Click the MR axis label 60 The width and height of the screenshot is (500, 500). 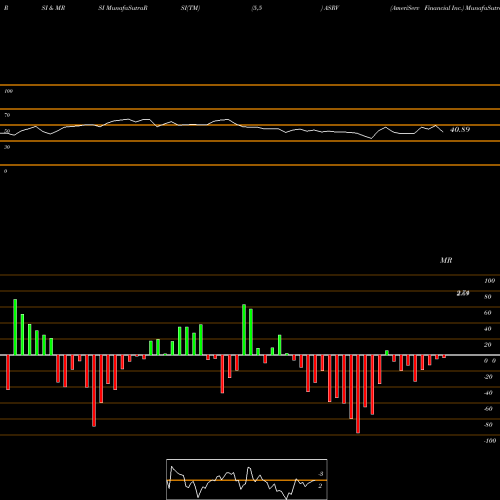click(488, 313)
